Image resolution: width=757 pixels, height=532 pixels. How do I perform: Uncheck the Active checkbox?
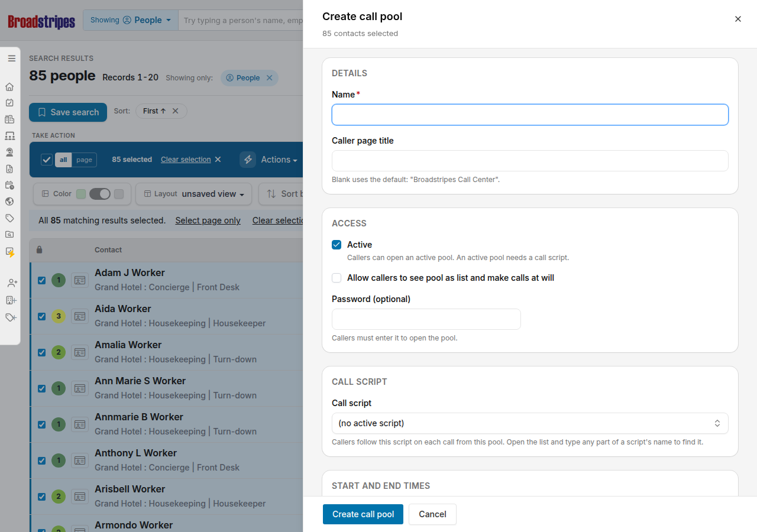click(x=337, y=245)
